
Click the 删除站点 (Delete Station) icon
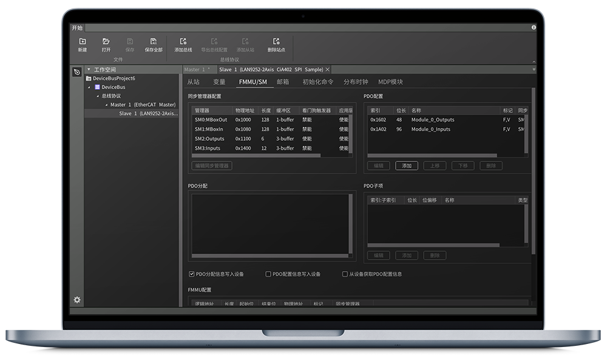276,42
